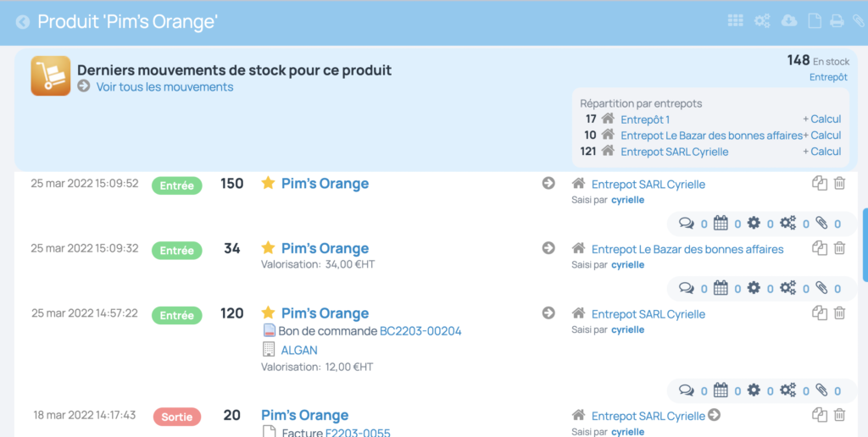This screenshot has width=868, height=437.
Task: Click the star on 150 units Pim's Orange
Action: point(268,183)
